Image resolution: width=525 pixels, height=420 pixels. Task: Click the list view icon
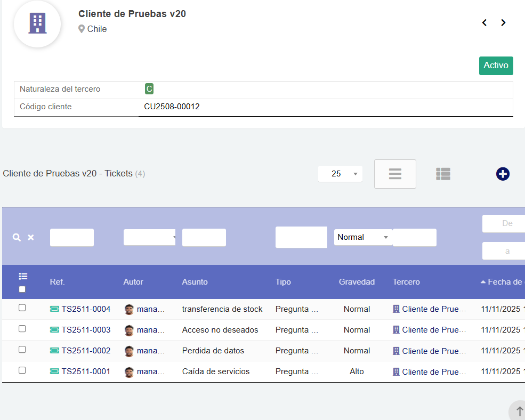tap(395, 174)
